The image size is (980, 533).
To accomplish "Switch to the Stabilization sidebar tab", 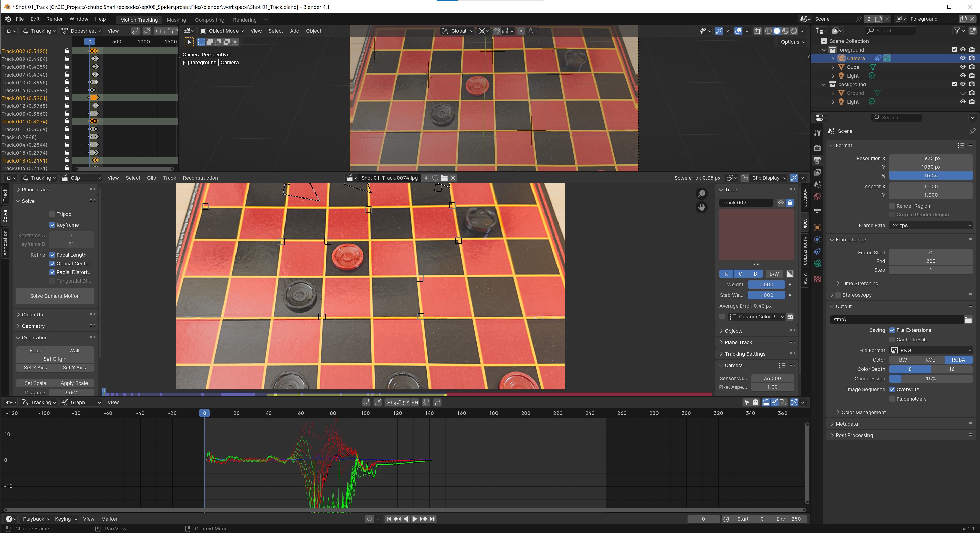I will tap(805, 251).
